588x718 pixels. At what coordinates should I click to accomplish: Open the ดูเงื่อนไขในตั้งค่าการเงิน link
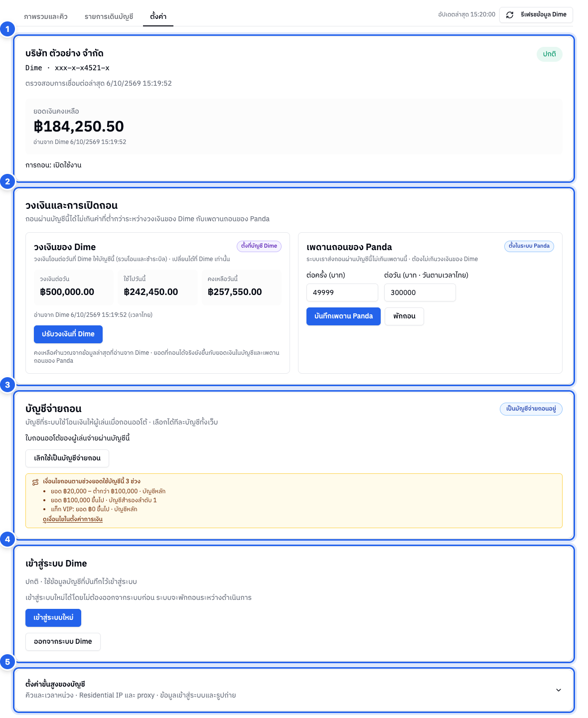pos(73,519)
